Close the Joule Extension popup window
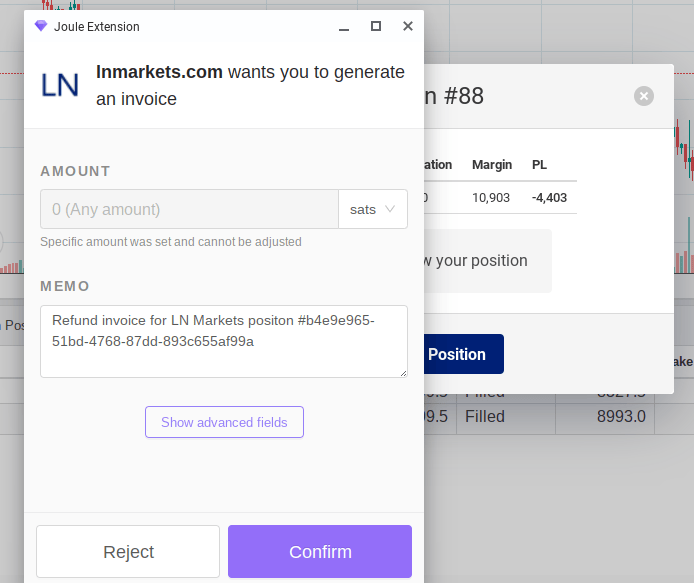This screenshot has width=694, height=583. pos(408,26)
